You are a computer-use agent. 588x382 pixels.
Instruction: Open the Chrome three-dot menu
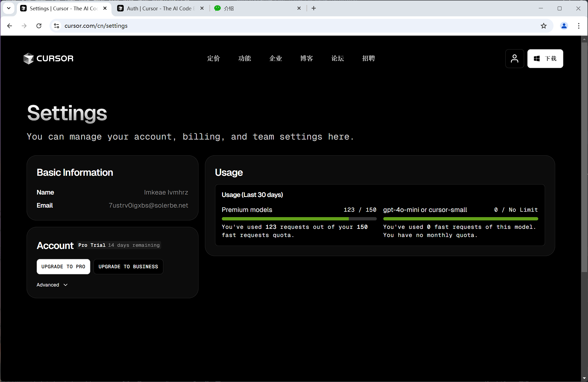tap(579, 26)
